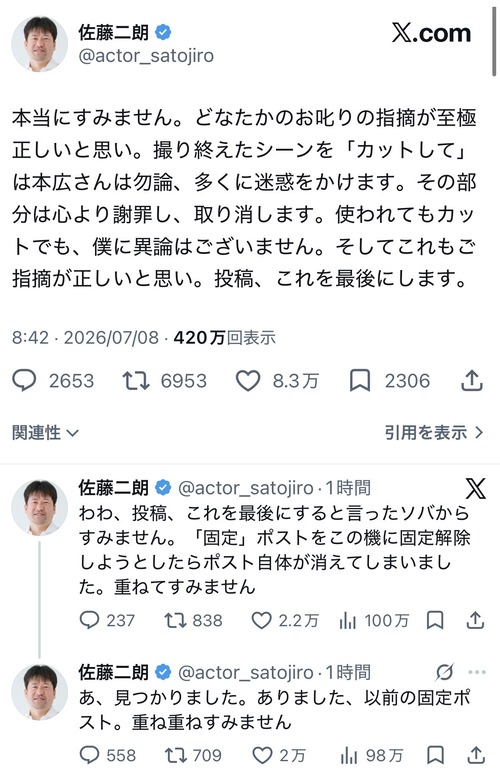Viewport: 500px width, 779px height.
Task: Expand the 関連性 sort dropdown
Action: pos(45,433)
